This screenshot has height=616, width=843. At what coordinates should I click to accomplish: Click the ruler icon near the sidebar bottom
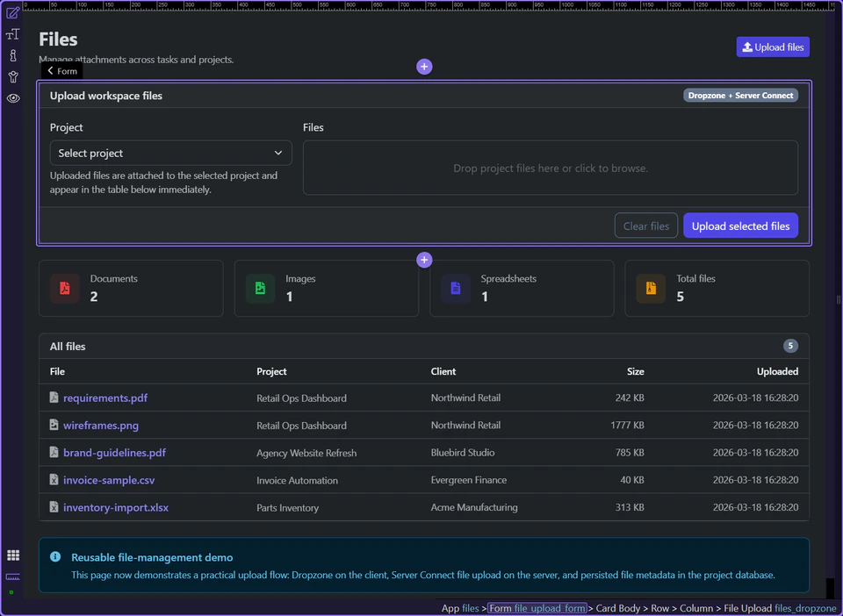point(12,577)
